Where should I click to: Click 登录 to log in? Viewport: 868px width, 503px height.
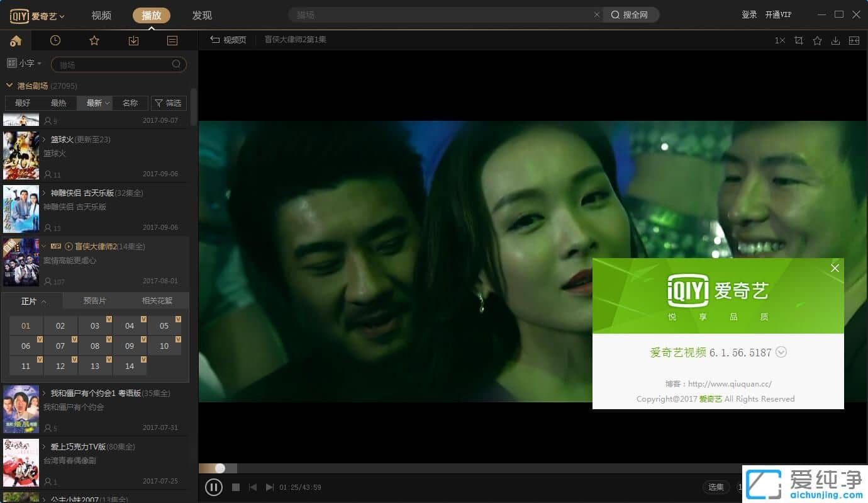pyautogui.click(x=749, y=14)
